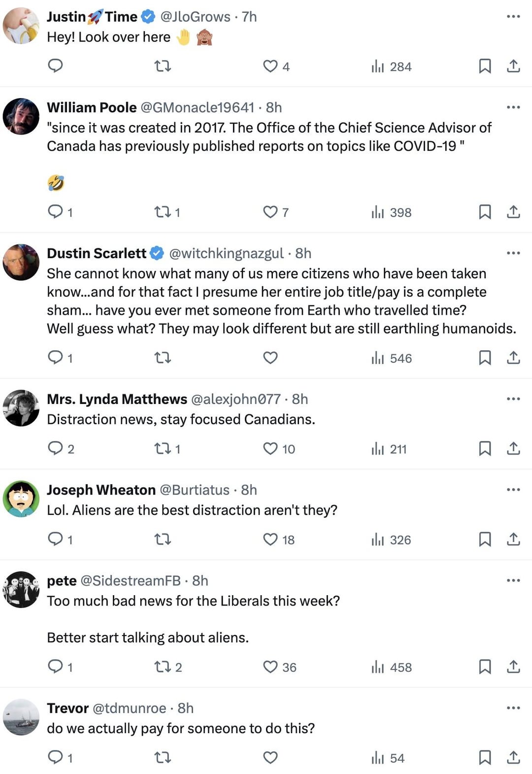
Task: Bookmark William Poole's tweet
Action: click(485, 212)
